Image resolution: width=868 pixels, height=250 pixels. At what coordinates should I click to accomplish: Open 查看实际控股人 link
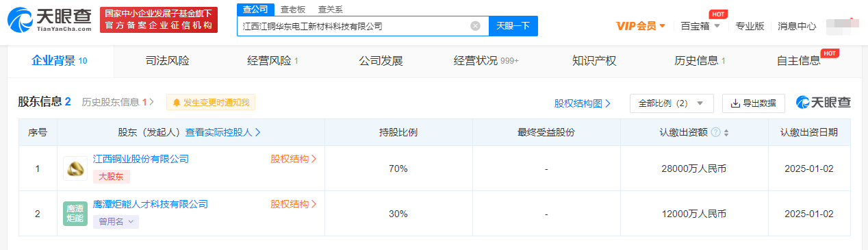(223, 132)
